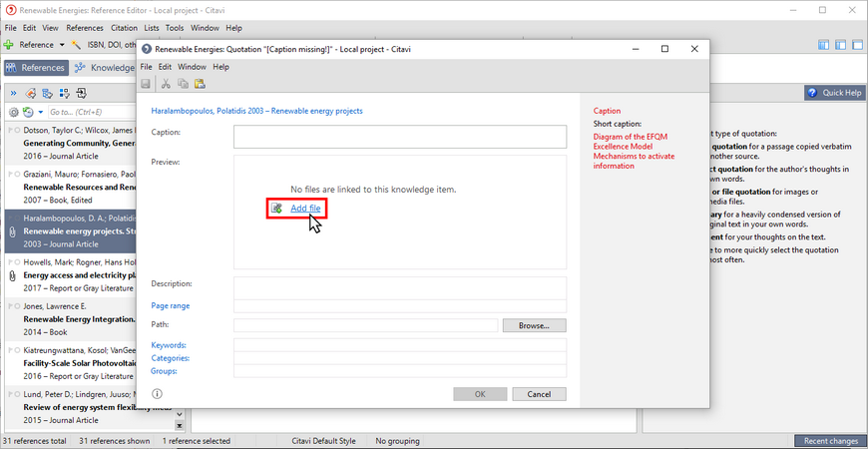Click the Browse... button
This screenshot has width=868, height=449.
pyautogui.click(x=534, y=325)
